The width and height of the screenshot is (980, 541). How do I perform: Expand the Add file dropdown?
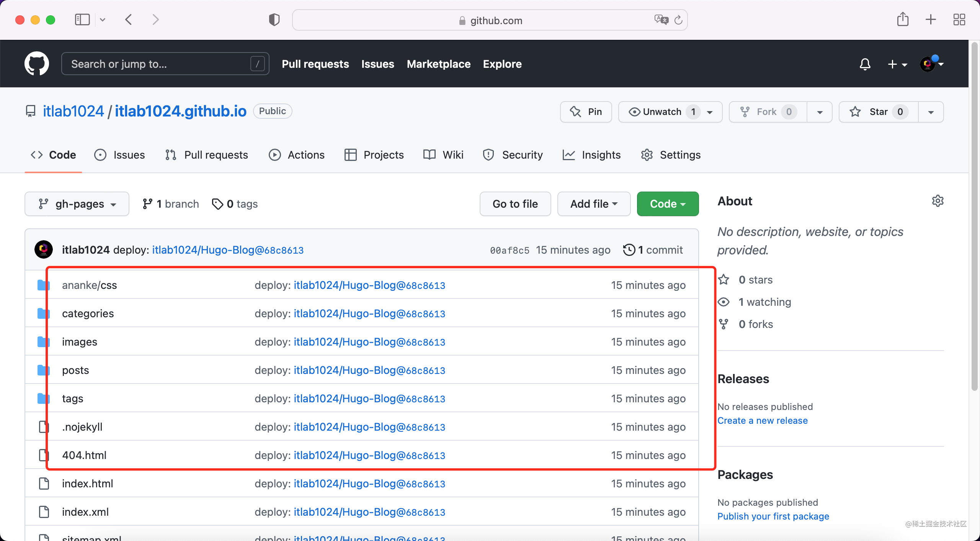pyautogui.click(x=593, y=204)
